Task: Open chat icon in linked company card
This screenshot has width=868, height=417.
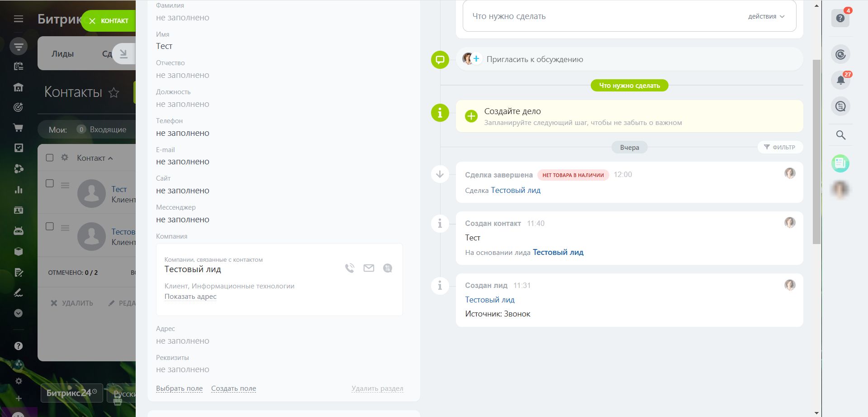Action: 388,268
